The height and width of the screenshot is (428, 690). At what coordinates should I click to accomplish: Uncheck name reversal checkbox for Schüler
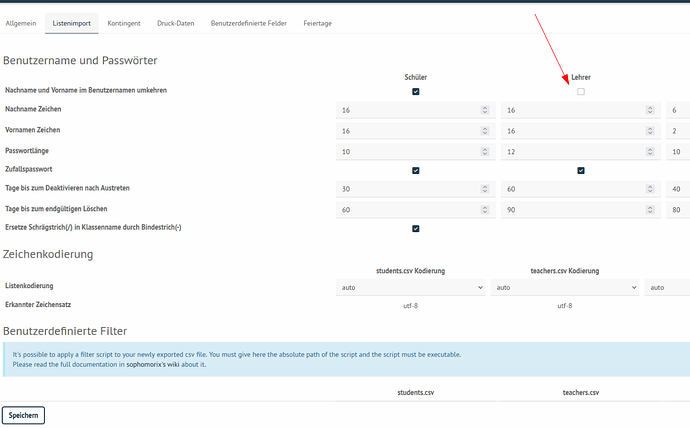(416, 91)
